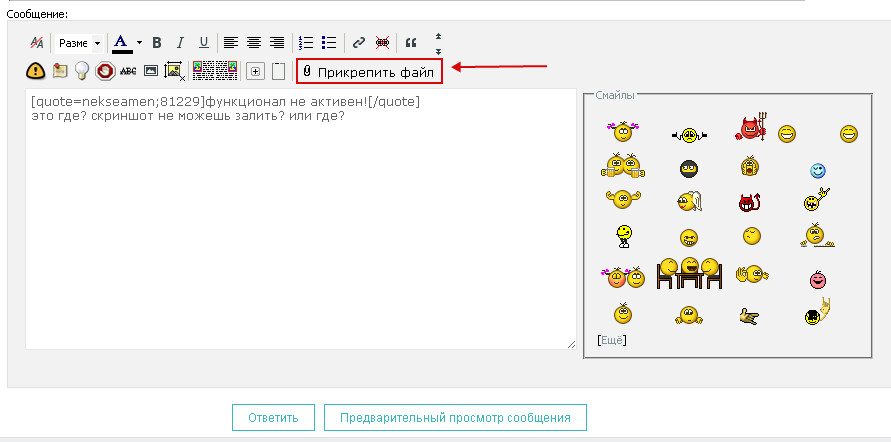Screen dimensions: 891x442
Task: Toggle bold formatting
Action: (157, 43)
